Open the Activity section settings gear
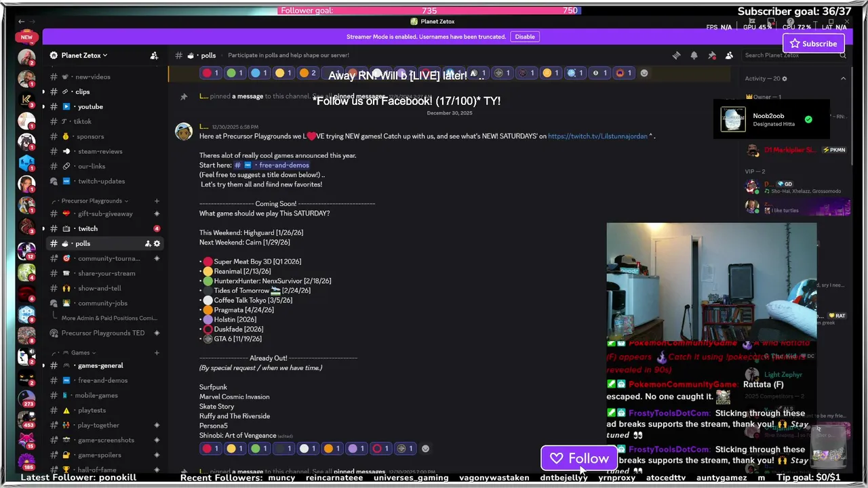This screenshot has width=868, height=488. [x=785, y=79]
